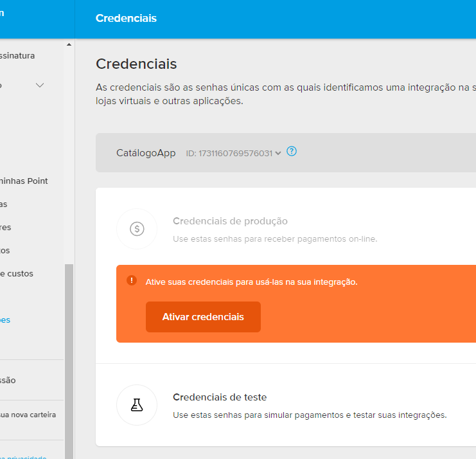
Task: Click 'Ative suas credenciais' alert message text
Action: click(x=251, y=282)
